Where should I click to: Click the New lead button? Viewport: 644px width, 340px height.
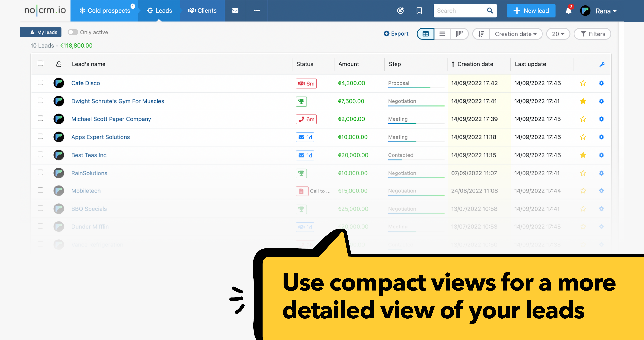531,11
